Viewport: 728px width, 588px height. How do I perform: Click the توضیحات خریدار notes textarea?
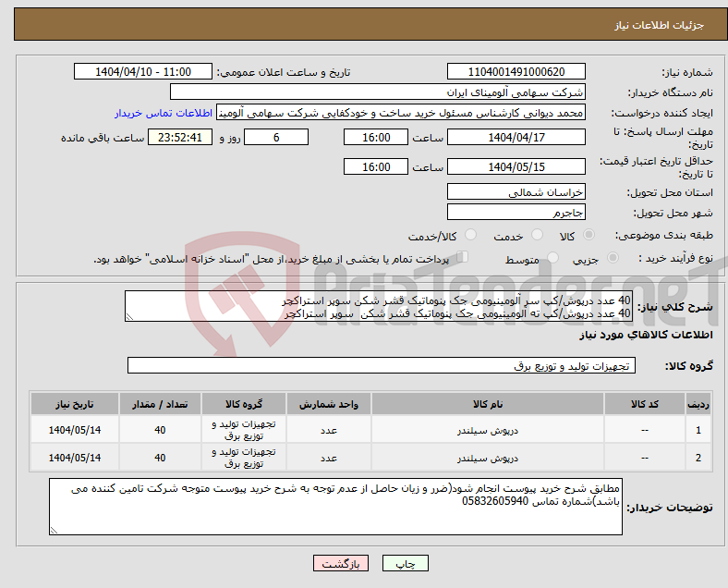[x=335, y=507]
